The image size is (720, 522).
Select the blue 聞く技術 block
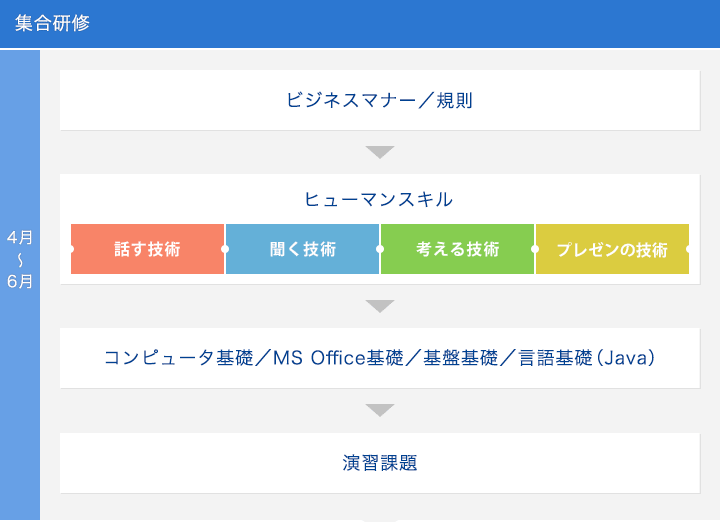(303, 249)
